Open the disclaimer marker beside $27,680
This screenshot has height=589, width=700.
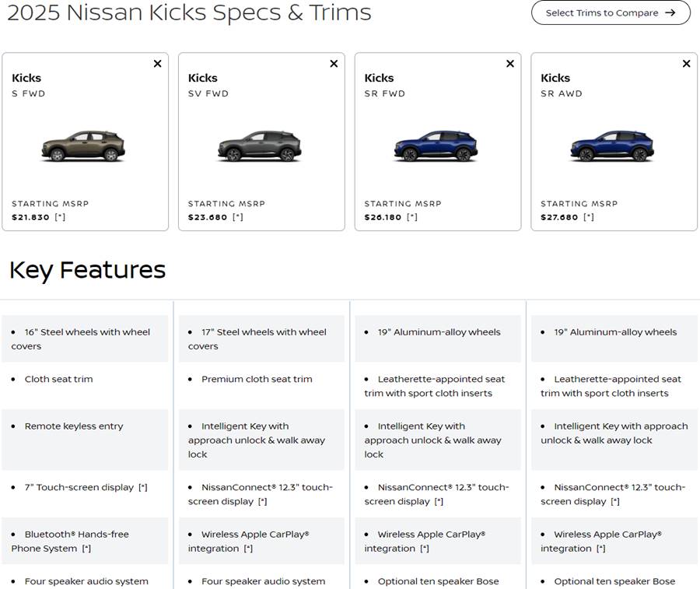tap(589, 217)
